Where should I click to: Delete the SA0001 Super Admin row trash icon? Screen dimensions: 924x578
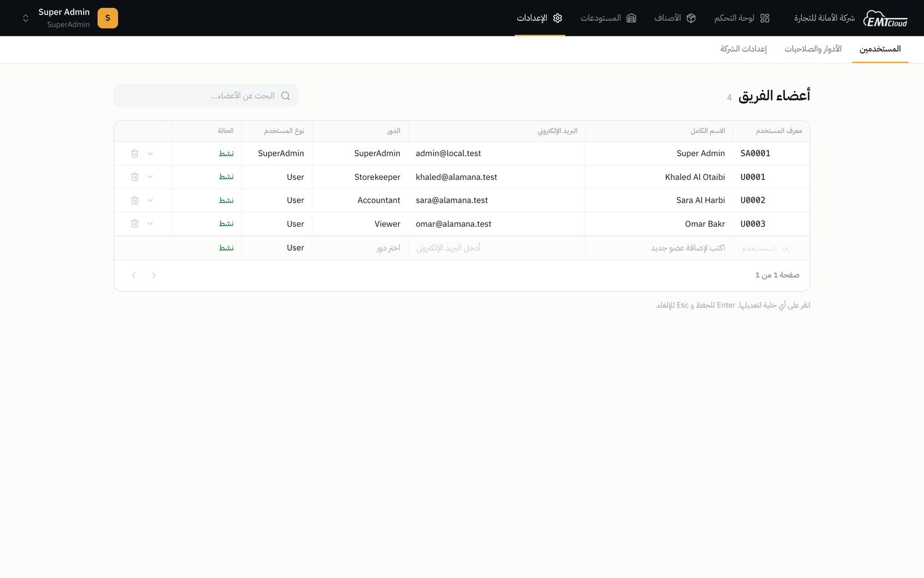[134, 153]
